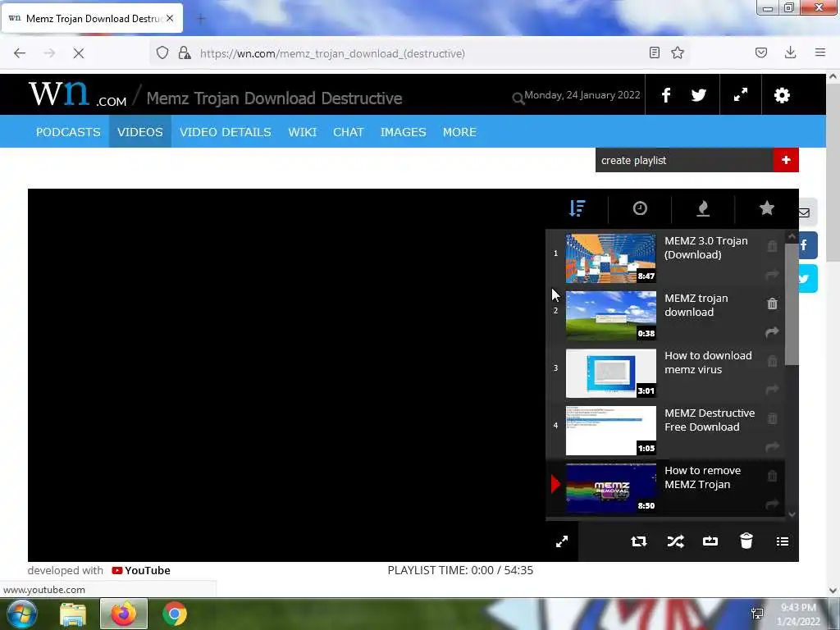Image resolution: width=840 pixels, height=630 pixels.
Task: Click playlist scroll up arrow
Action: [792, 235]
